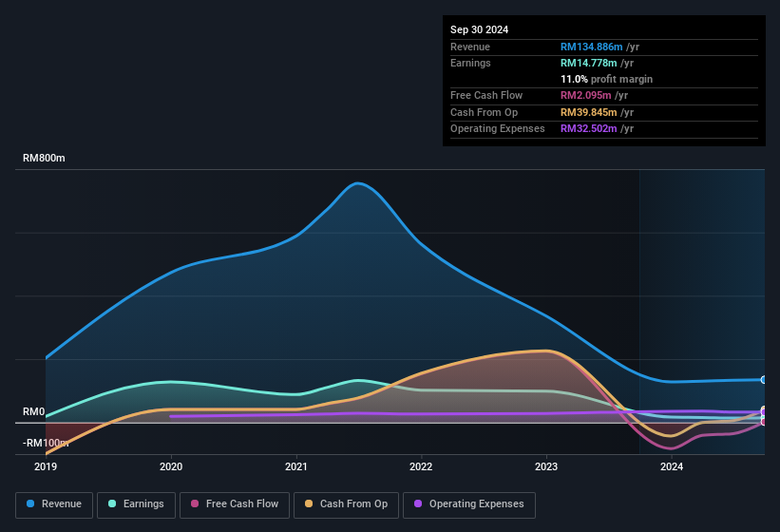
Task: Toggle the Operating Expenses legend button
Action: coord(469,505)
